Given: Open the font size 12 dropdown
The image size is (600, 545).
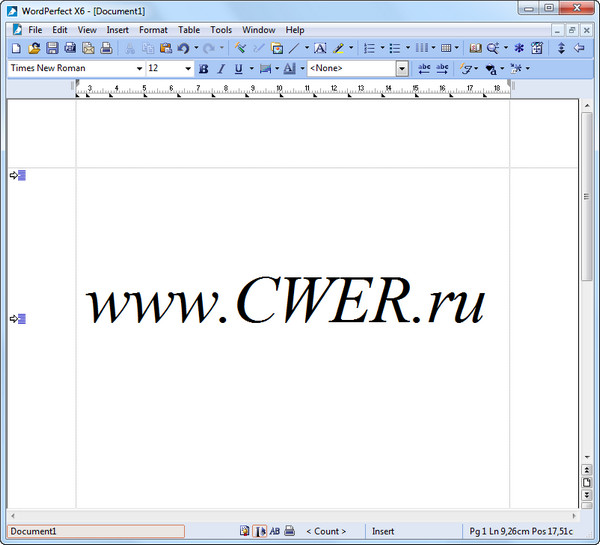Looking at the screenshot, I should click(x=188, y=69).
